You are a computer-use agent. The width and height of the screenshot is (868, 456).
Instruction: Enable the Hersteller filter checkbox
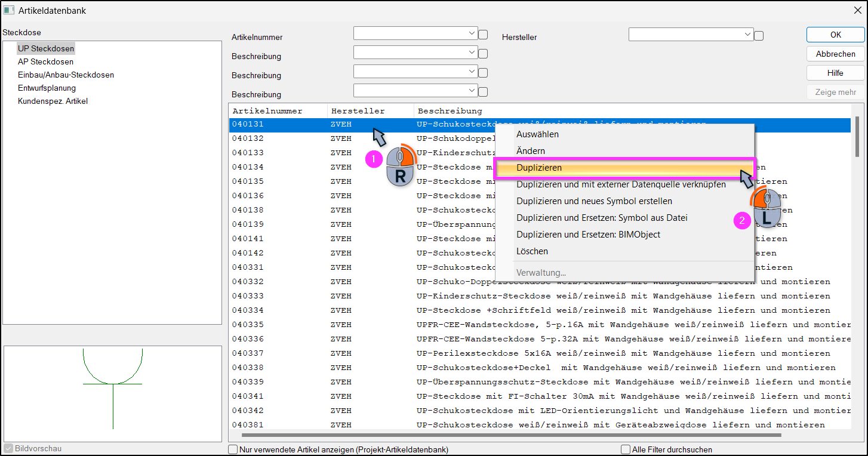pos(759,36)
